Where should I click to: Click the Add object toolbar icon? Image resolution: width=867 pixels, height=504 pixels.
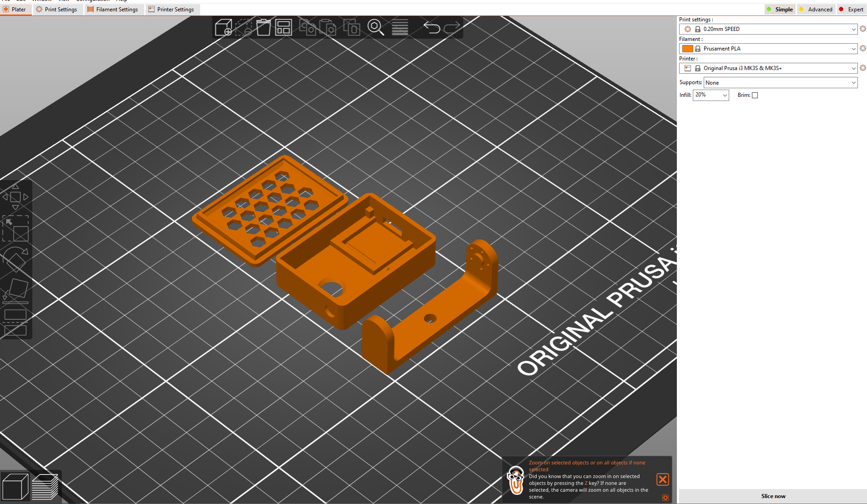tap(223, 27)
